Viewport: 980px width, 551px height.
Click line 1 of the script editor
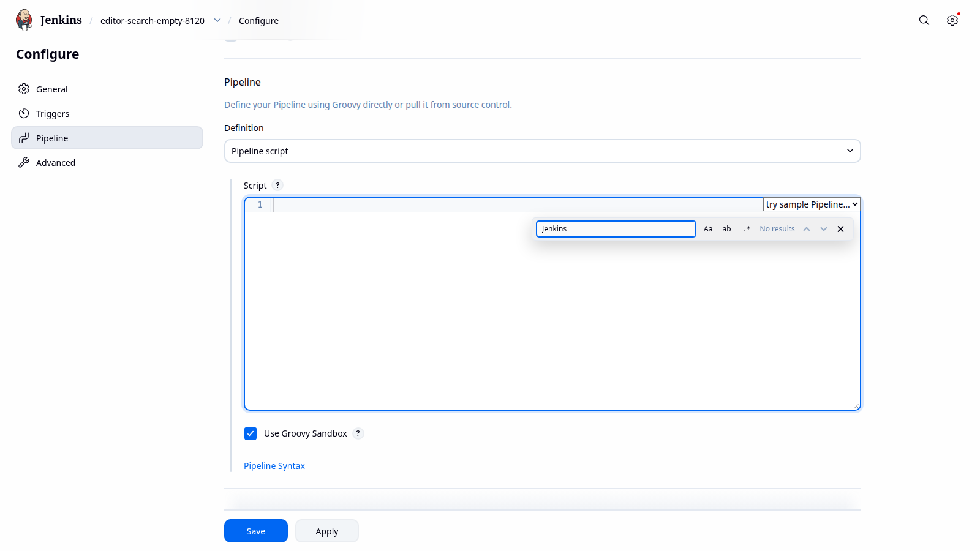[x=518, y=204]
